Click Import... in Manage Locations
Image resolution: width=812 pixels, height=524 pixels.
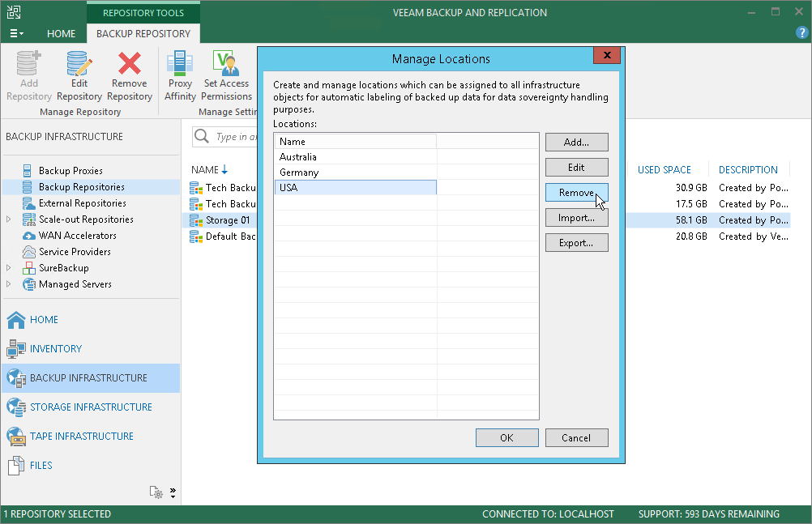[576, 218]
